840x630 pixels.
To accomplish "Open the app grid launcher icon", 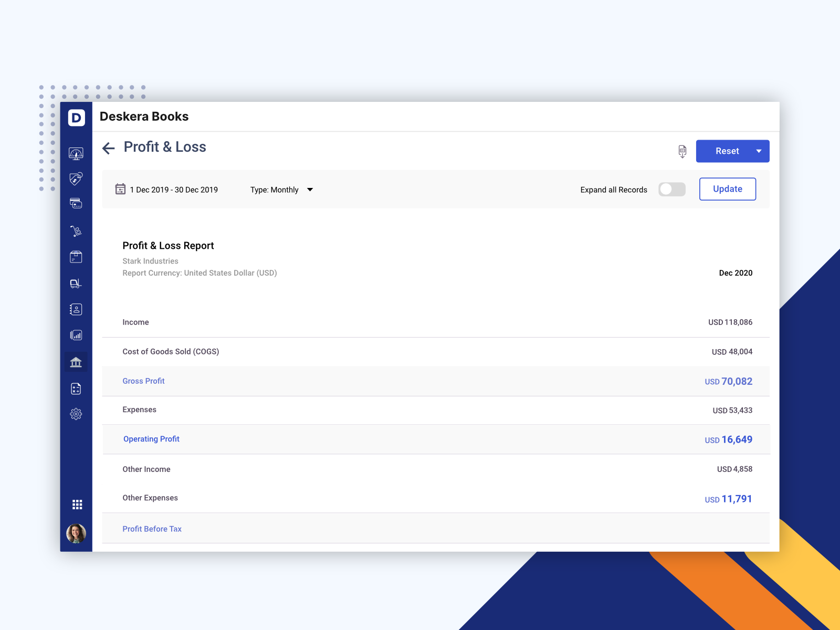I will [77, 505].
